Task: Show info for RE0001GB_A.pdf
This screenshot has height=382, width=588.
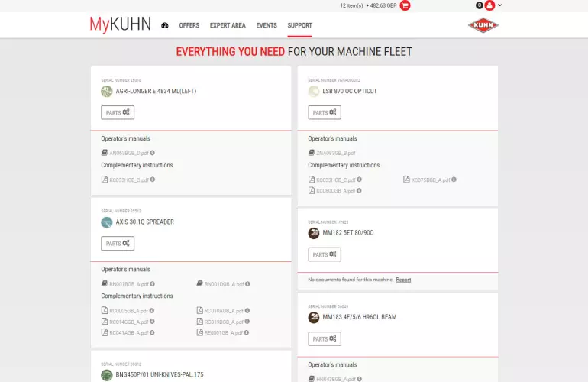Action: [x=247, y=332]
